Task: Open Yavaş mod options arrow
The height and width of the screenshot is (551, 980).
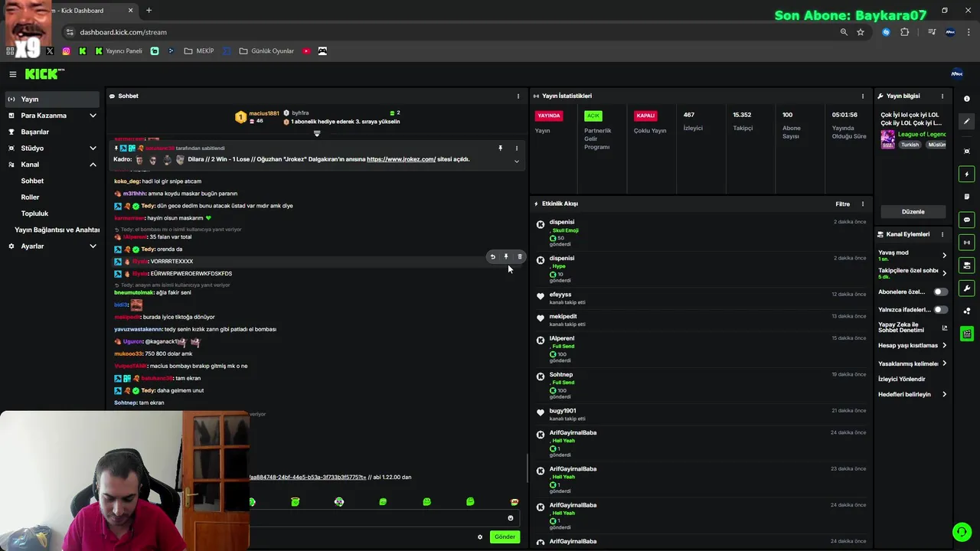Action: pyautogui.click(x=944, y=256)
